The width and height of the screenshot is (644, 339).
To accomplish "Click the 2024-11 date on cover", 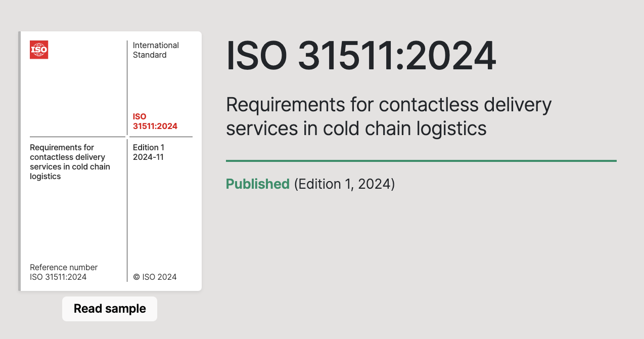I will point(148,157).
